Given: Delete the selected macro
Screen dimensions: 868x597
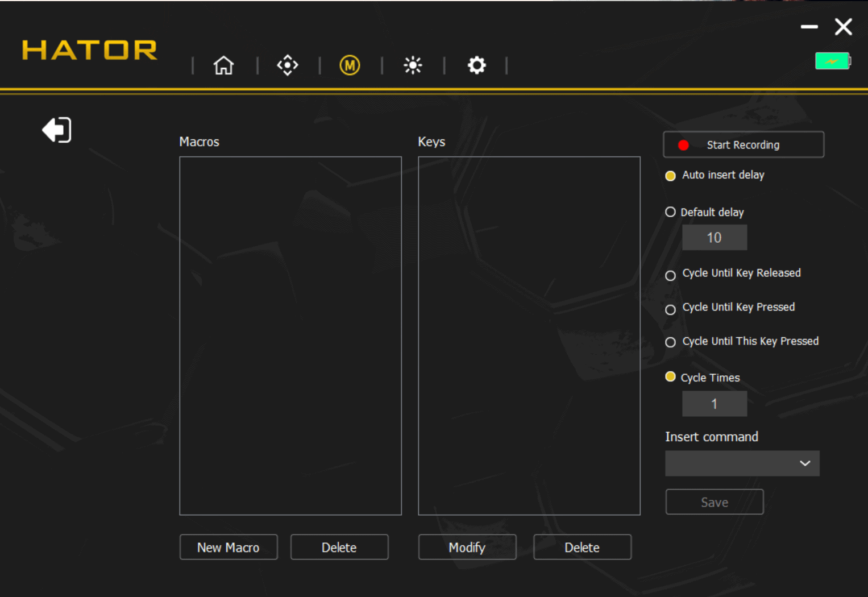Looking at the screenshot, I should pyautogui.click(x=339, y=547).
